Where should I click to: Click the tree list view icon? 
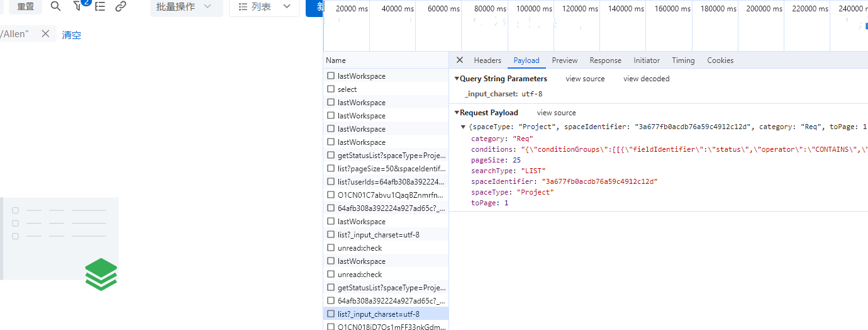[100, 6]
